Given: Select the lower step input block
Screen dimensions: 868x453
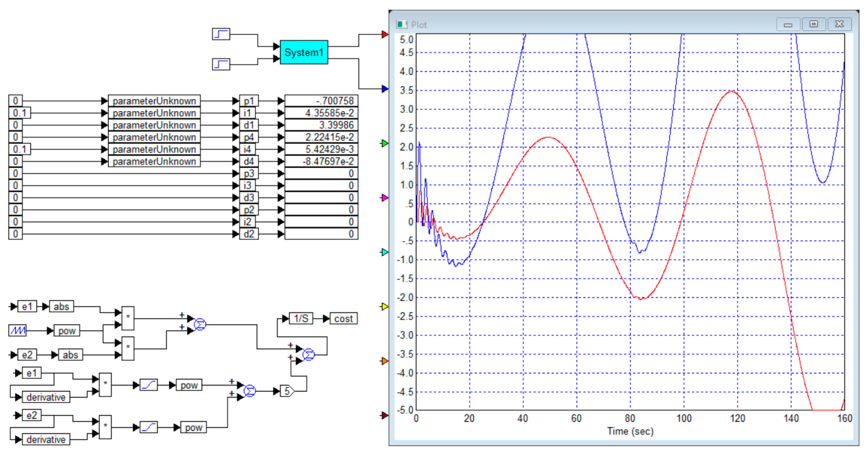Looking at the screenshot, I should [221, 64].
